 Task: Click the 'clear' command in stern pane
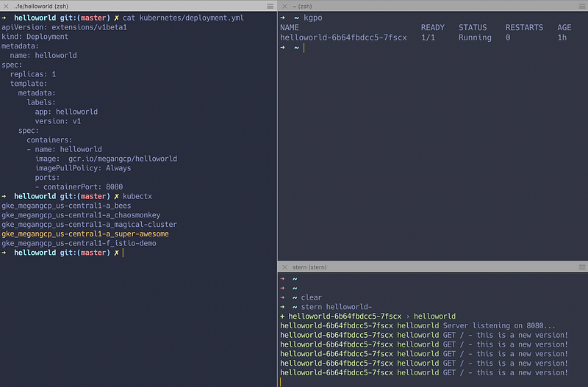click(311, 297)
